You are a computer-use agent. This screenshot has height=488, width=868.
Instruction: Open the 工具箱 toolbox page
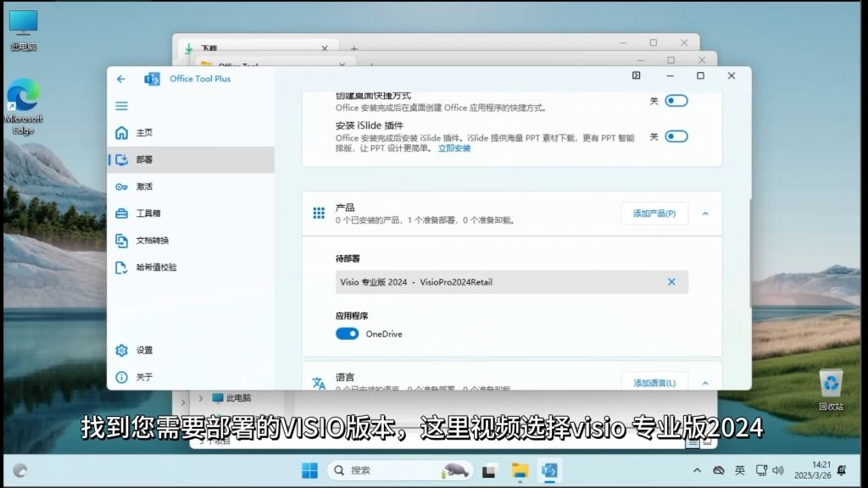[x=191, y=213]
